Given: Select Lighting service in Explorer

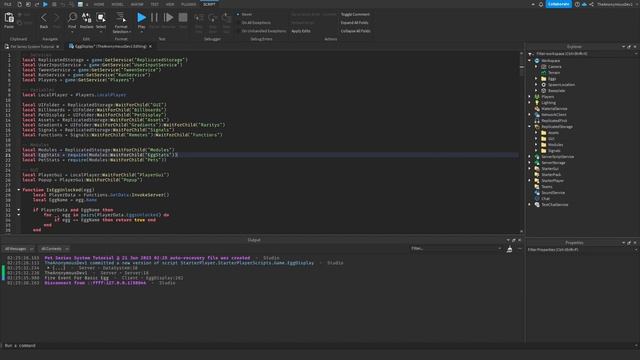Looking at the screenshot, I should [x=548, y=103].
